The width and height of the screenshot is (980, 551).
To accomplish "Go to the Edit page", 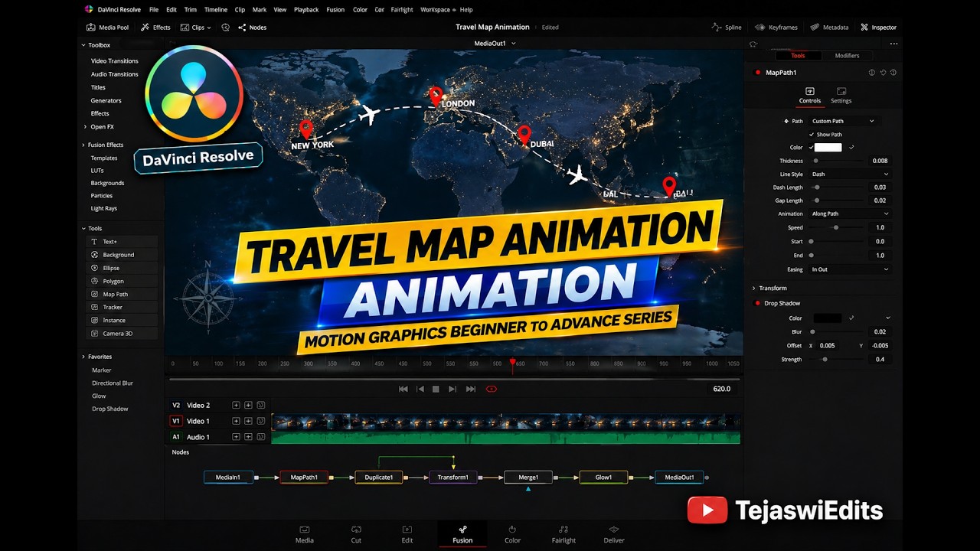I will coord(407,534).
